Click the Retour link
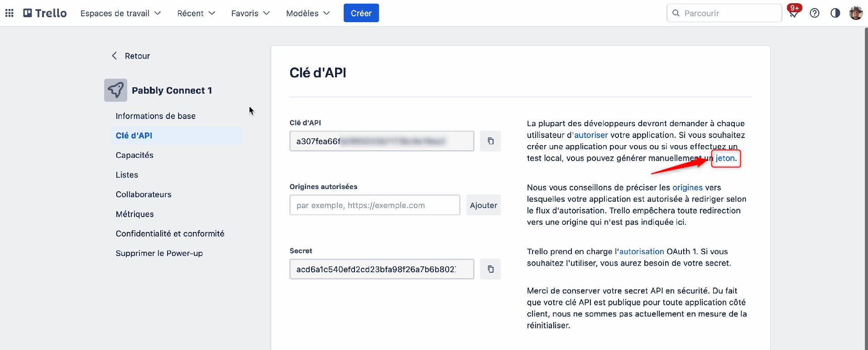This screenshot has width=868, height=350. point(137,56)
